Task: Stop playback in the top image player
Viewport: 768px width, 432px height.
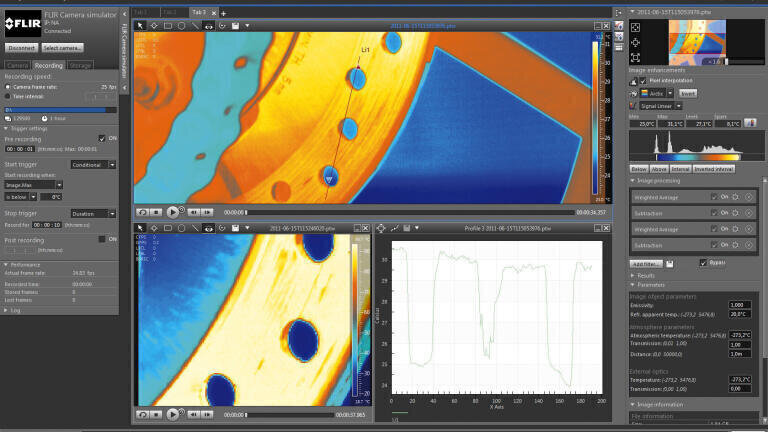Action: point(156,212)
